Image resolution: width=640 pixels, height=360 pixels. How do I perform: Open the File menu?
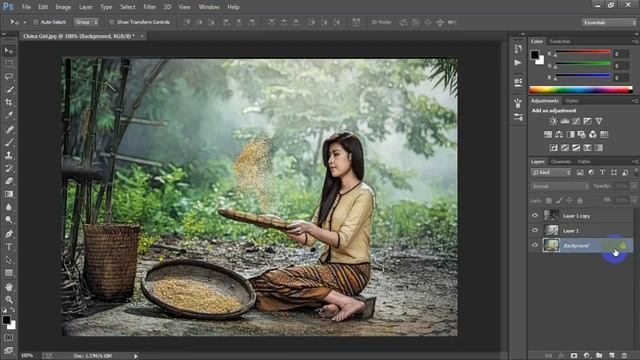[x=26, y=7]
